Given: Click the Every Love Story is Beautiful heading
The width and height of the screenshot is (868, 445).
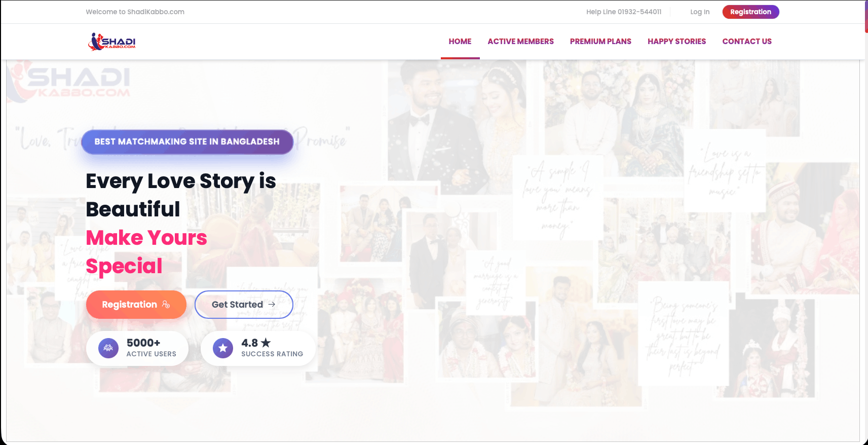Looking at the screenshot, I should (181, 195).
